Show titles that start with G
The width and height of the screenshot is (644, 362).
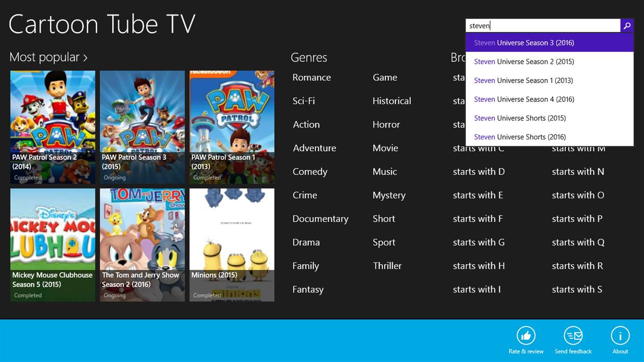[x=479, y=242]
